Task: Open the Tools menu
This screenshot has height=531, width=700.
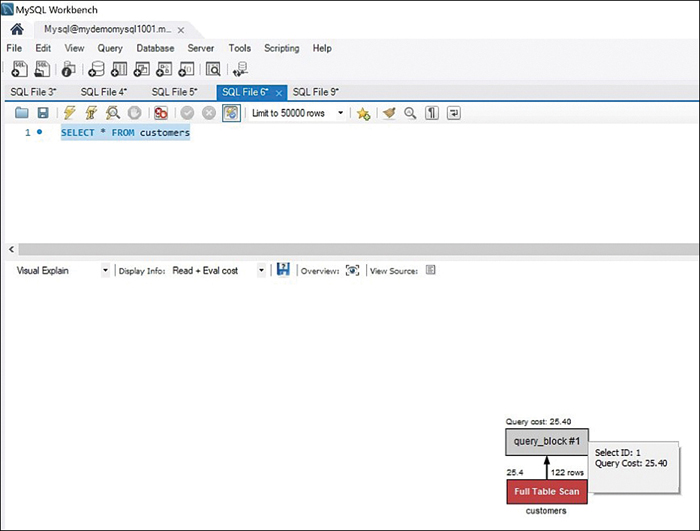Action: point(240,48)
